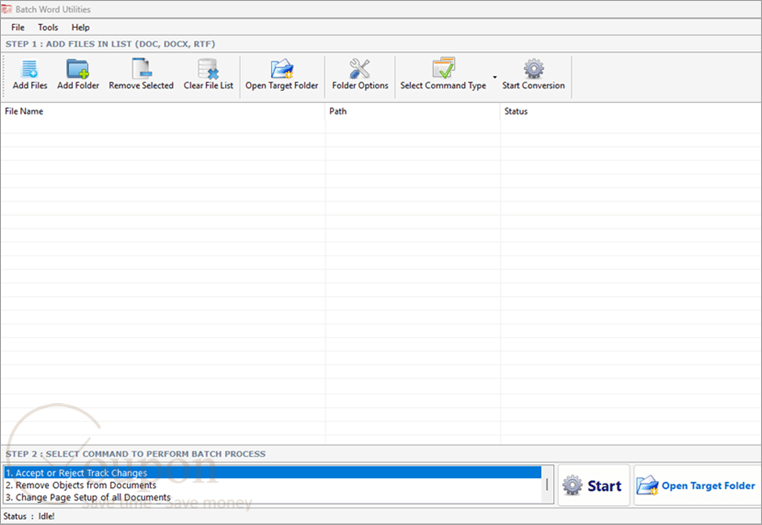Select Remove Objects from Documents command
The image size is (762, 525).
[x=273, y=485]
